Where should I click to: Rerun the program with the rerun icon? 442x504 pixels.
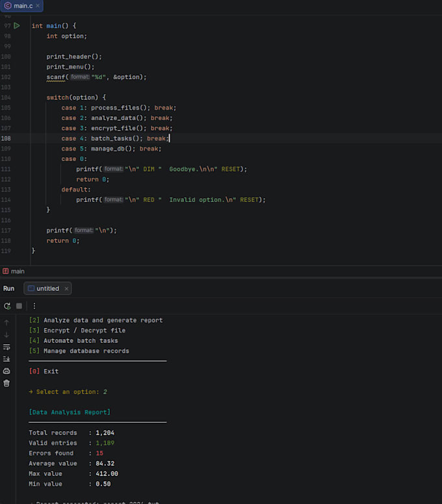[7, 306]
